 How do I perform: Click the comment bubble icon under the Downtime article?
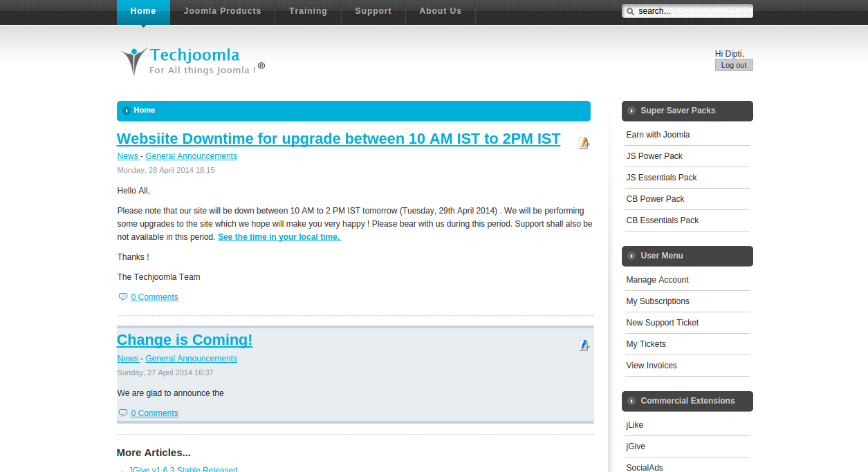[123, 297]
